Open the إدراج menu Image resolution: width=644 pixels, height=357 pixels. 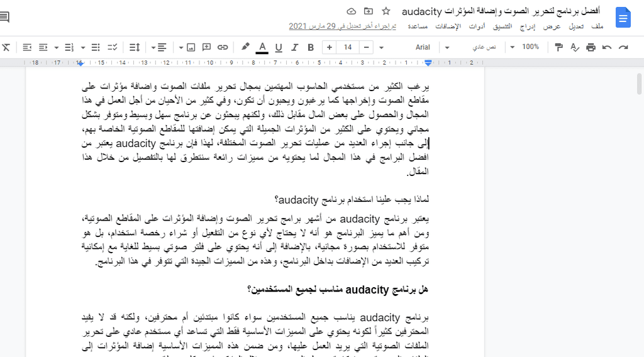point(528,26)
